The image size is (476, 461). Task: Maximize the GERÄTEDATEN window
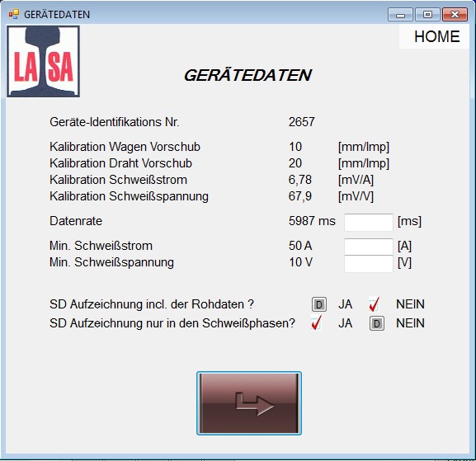(427, 15)
